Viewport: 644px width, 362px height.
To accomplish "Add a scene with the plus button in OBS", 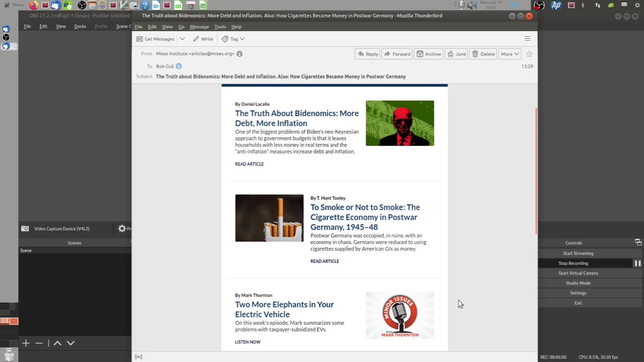I will tap(26, 343).
